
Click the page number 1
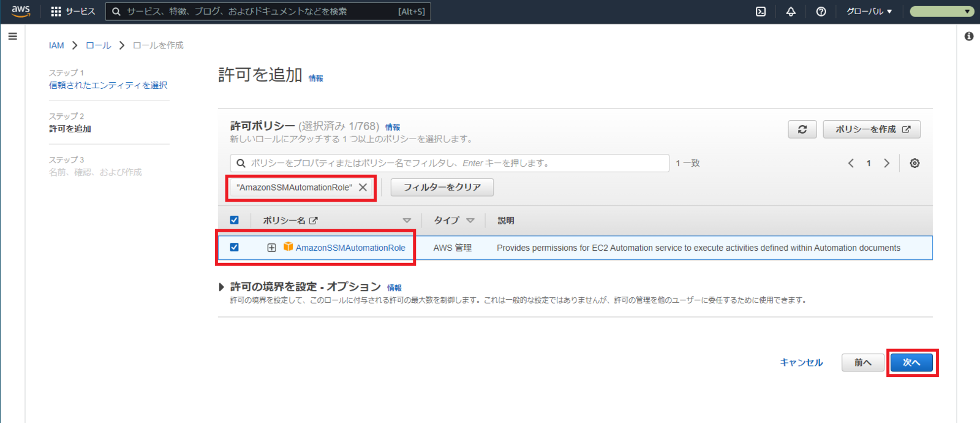pos(869,163)
